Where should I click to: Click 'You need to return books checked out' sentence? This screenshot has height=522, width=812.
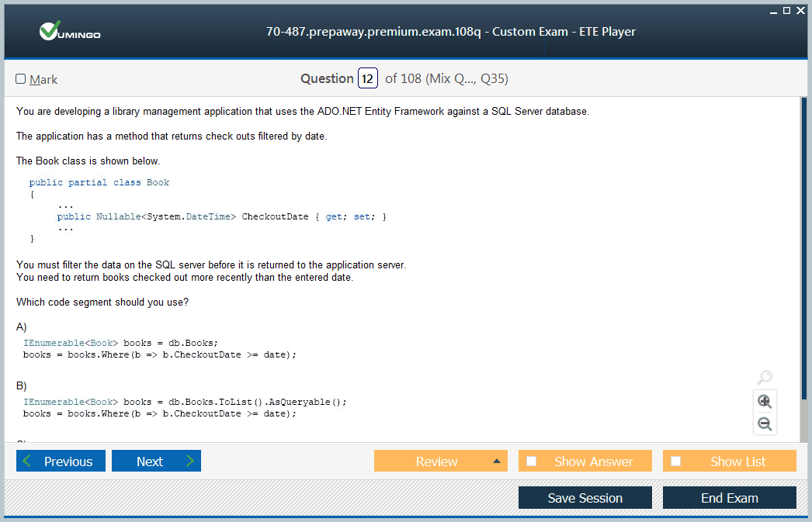(185, 278)
